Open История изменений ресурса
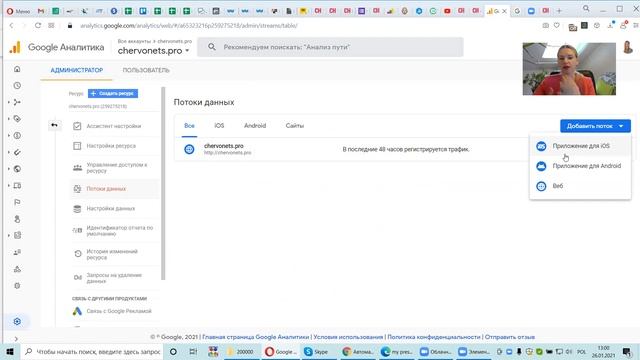 (x=115, y=254)
